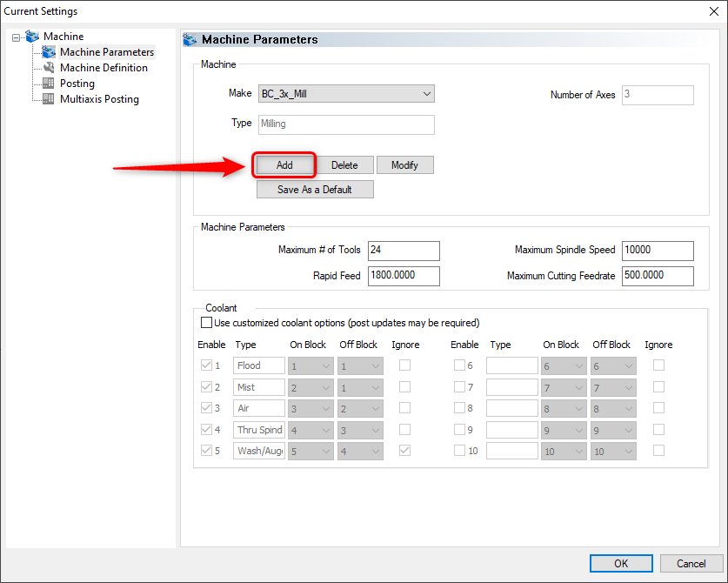The image size is (728, 583).
Task: Close the Current Settings dialog
Action: 714,11
